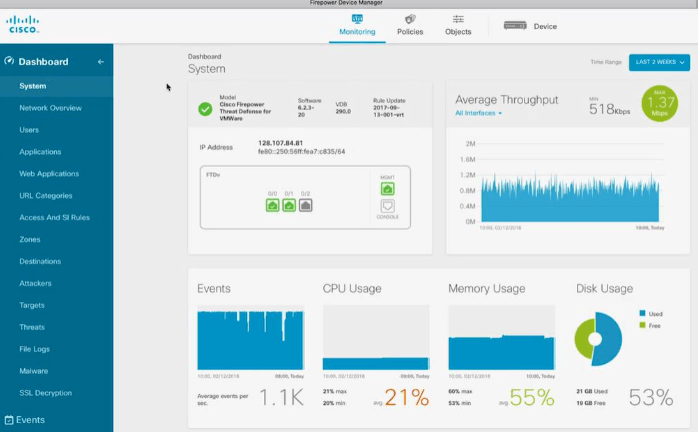This screenshot has width=698, height=432.
Task: Click the green Free legend swatch
Action: pos(642,325)
